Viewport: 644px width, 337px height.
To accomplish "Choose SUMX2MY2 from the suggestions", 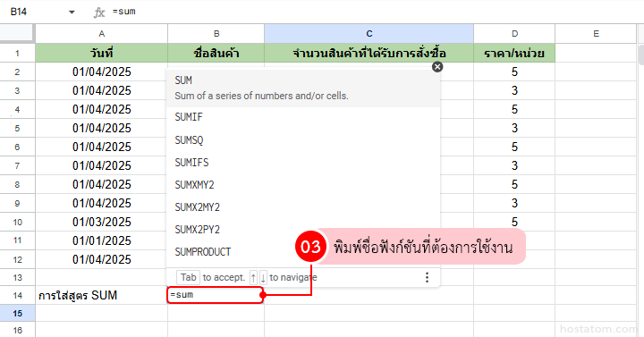I will tap(303, 206).
